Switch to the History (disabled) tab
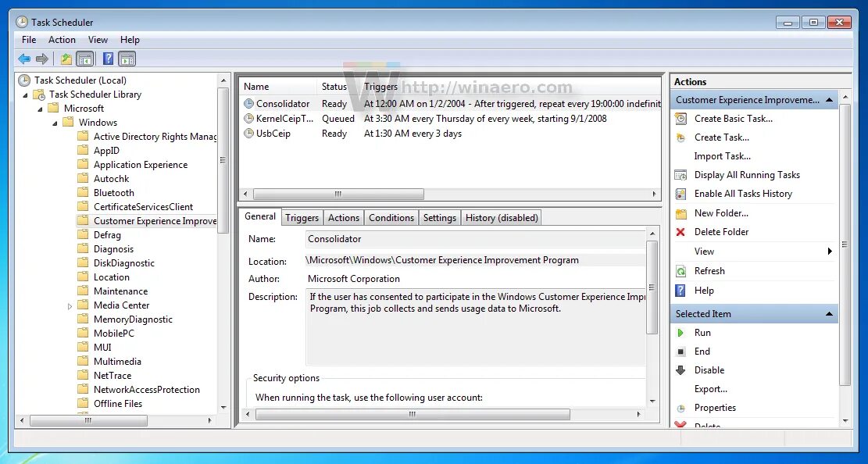 click(x=502, y=218)
